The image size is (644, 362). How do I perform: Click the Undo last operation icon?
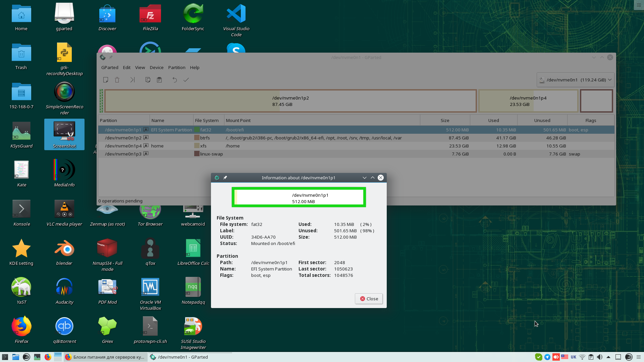[x=174, y=80]
